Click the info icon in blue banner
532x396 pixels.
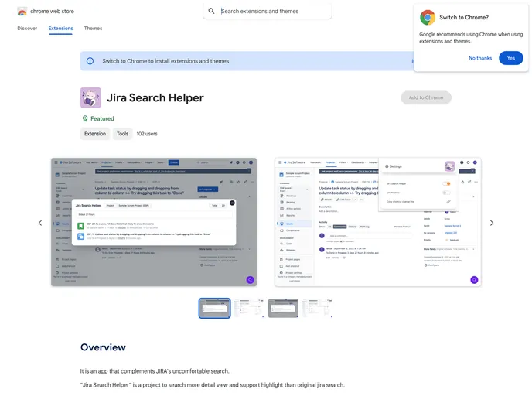90,61
